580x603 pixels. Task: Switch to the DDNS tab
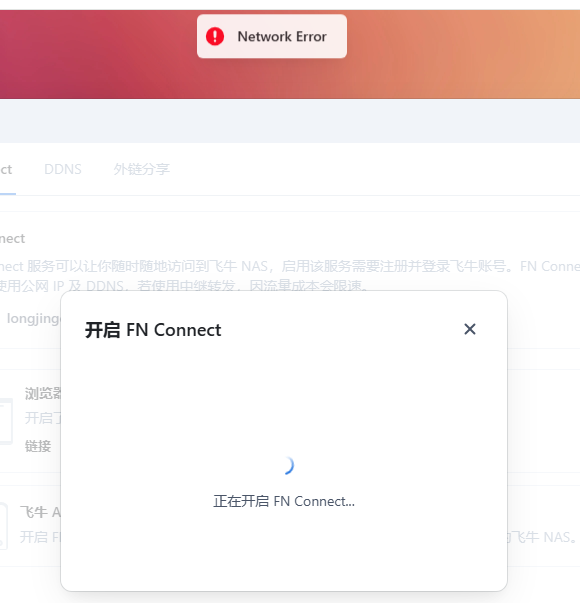[x=63, y=169]
